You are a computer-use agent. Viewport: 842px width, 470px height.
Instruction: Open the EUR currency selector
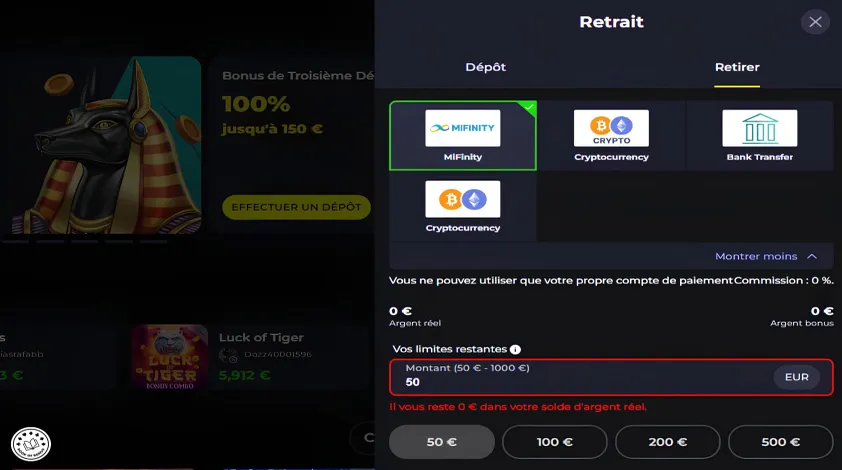pyautogui.click(x=796, y=377)
